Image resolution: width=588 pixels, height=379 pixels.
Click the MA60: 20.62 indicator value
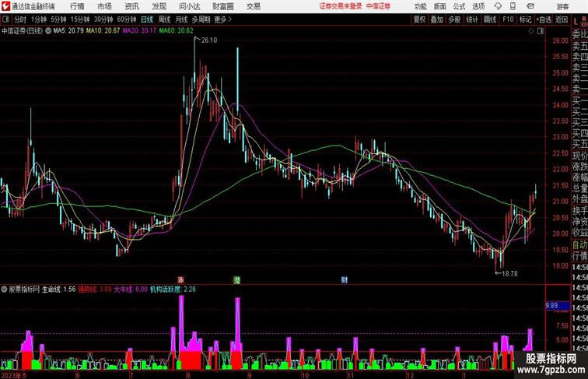tap(176, 31)
